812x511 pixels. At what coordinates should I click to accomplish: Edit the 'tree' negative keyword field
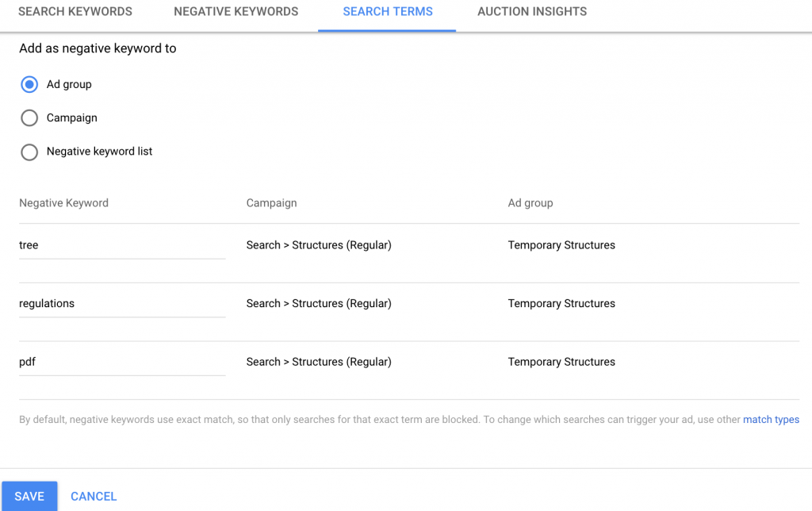coord(122,245)
